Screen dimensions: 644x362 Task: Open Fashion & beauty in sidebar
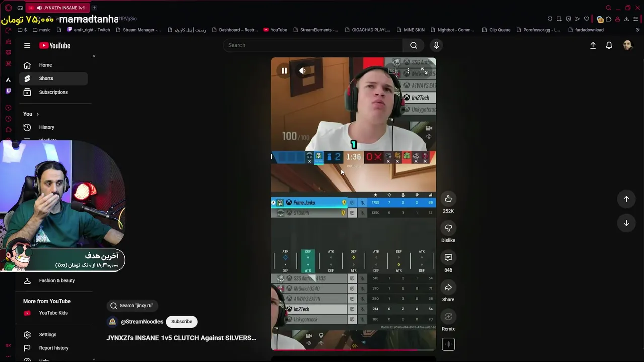click(x=53, y=281)
